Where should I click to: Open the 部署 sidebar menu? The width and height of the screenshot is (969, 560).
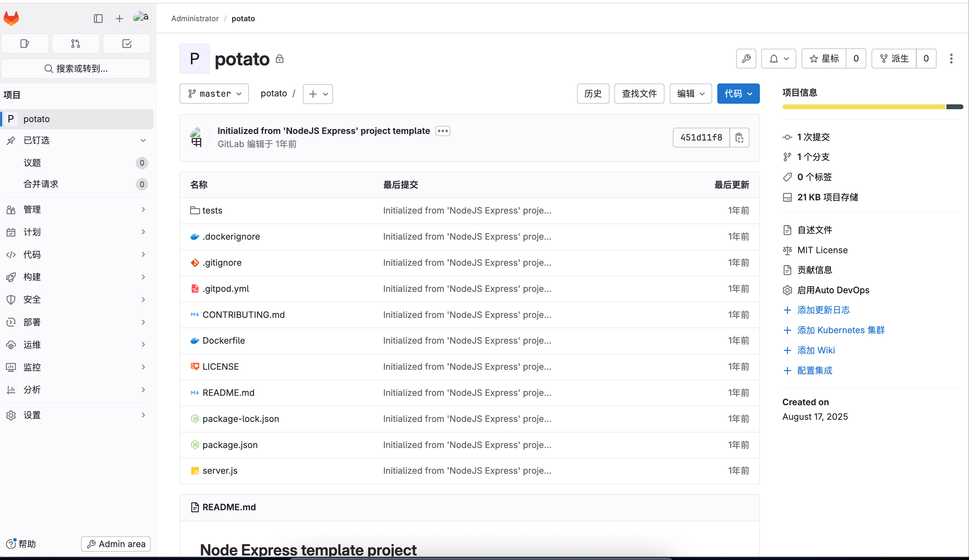pyautogui.click(x=77, y=322)
